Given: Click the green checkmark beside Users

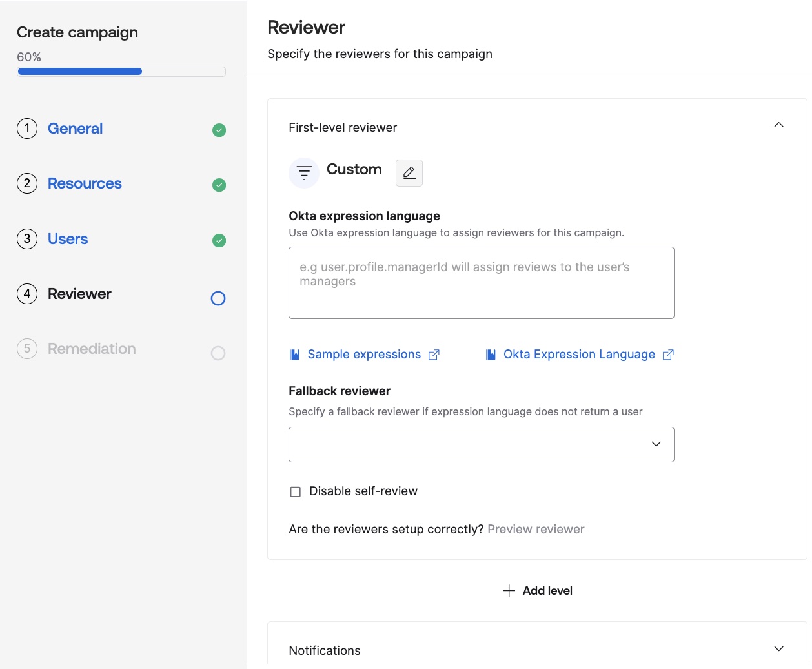Looking at the screenshot, I should coord(219,241).
